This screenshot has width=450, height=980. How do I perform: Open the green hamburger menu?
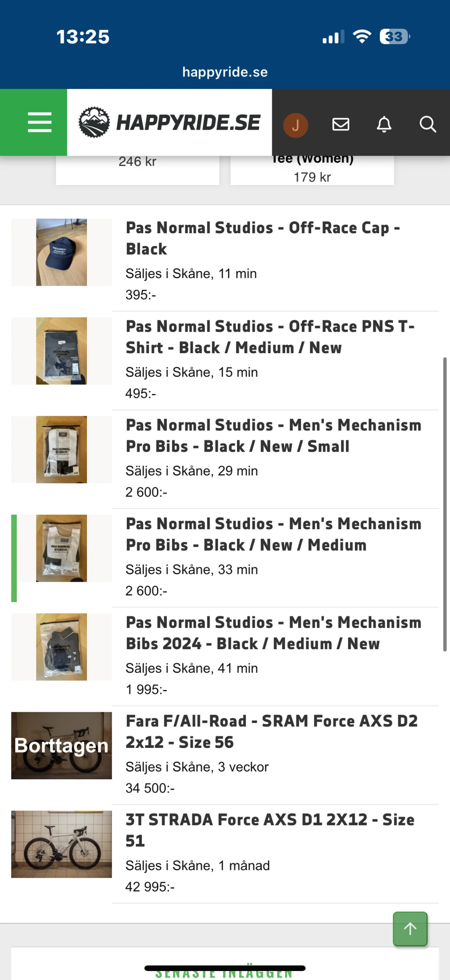coord(39,122)
